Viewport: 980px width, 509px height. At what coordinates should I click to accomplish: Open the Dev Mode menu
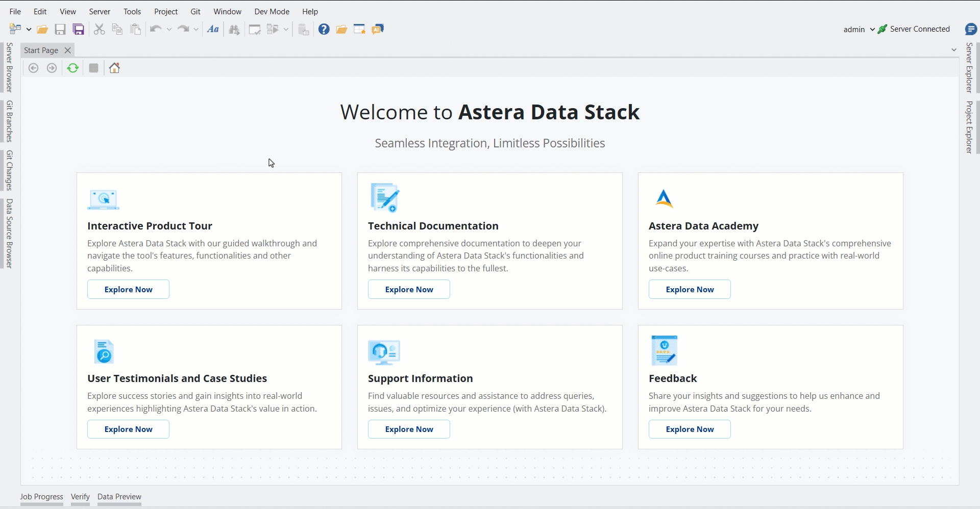coord(272,11)
